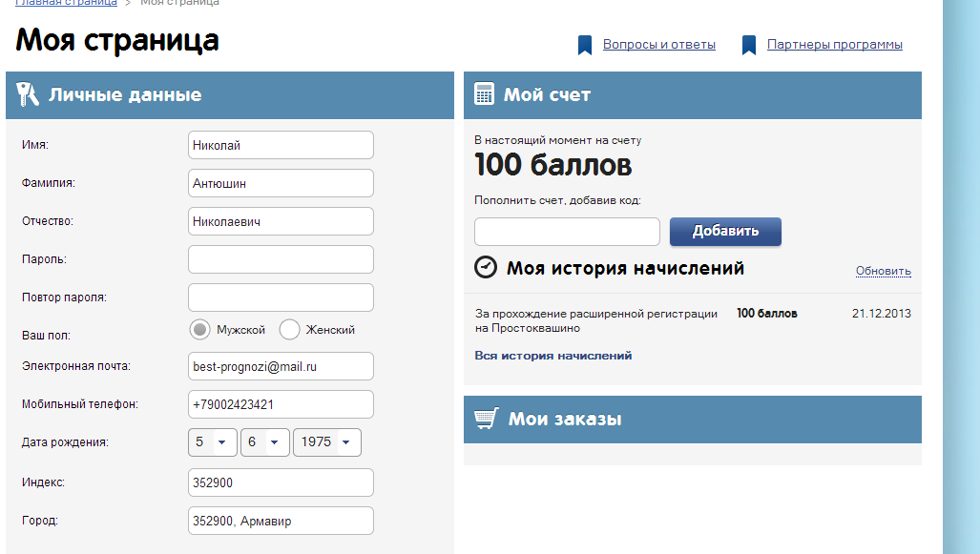Open the Вопросы и ответы link
The height and width of the screenshot is (554, 980).
pyautogui.click(x=658, y=45)
